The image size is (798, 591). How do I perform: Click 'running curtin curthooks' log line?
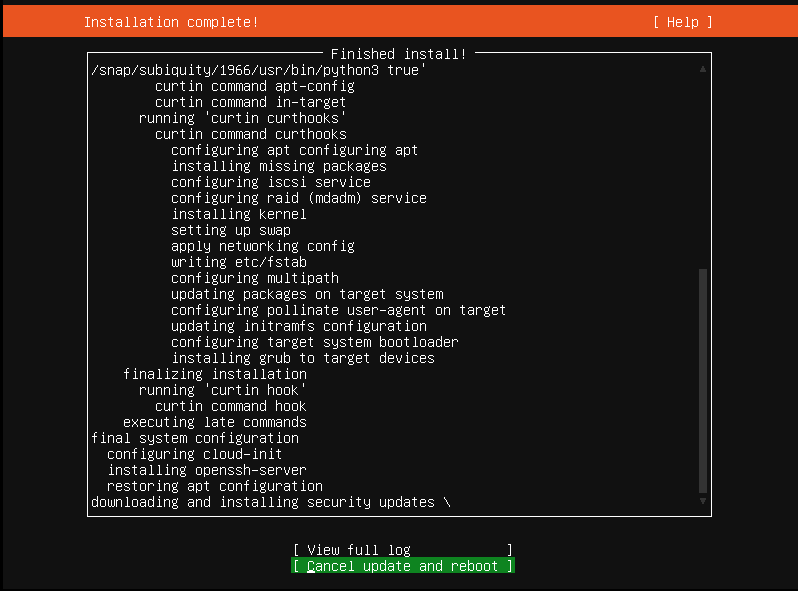tap(243, 118)
